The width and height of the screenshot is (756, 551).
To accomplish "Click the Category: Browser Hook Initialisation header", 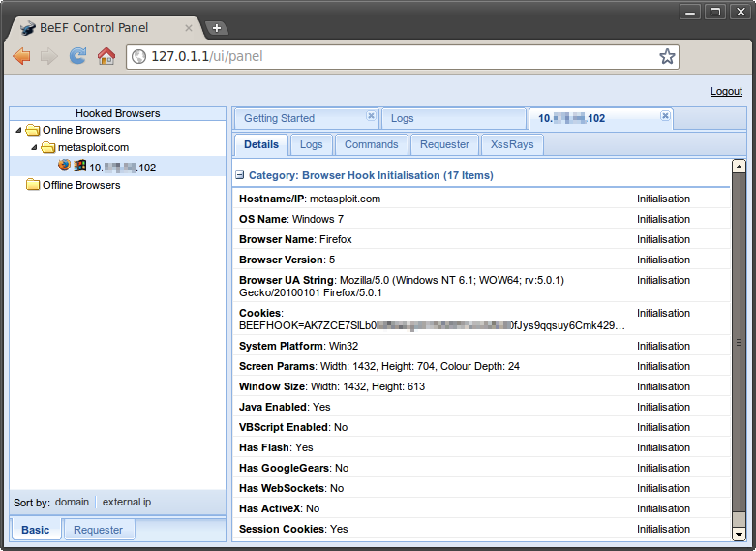I will point(371,175).
